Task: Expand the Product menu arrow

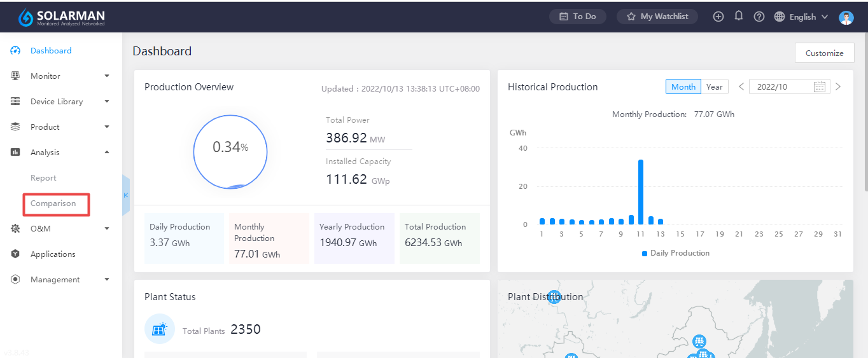Action: click(x=107, y=127)
